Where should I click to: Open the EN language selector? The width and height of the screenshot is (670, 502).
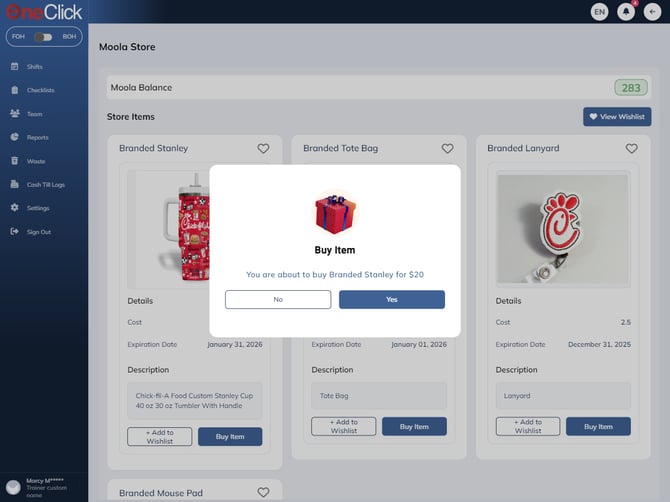[x=599, y=12]
